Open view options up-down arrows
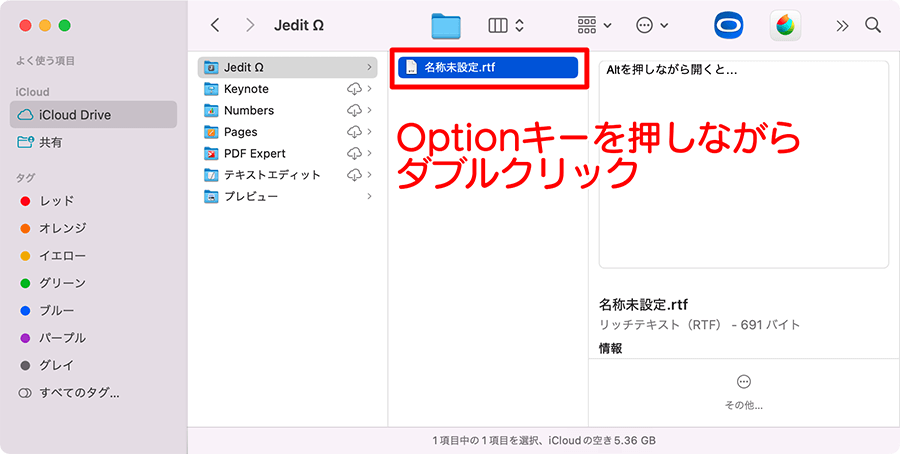This screenshot has width=900, height=454. point(519,25)
